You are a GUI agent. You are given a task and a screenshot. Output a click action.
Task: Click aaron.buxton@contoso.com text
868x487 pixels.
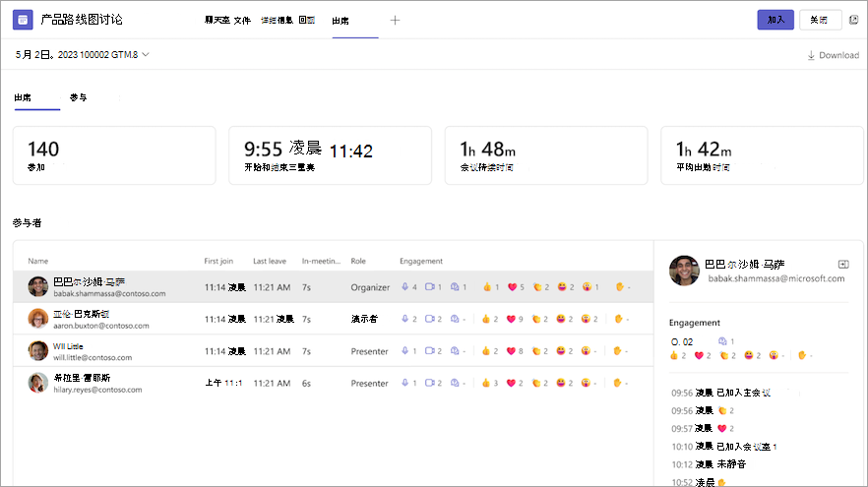click(100, 326)
